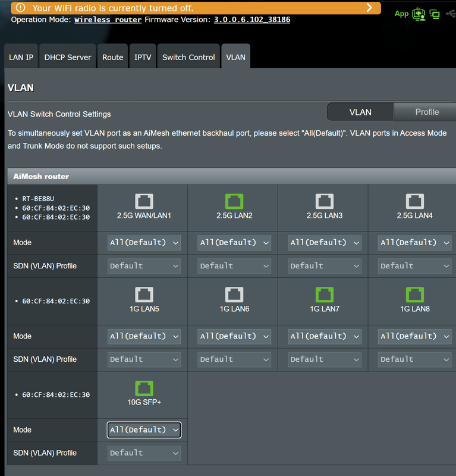Open SDN Profile dropdown for 1G LAN6
This screenshot has height=476, width=456.
(x=234, y=359)
